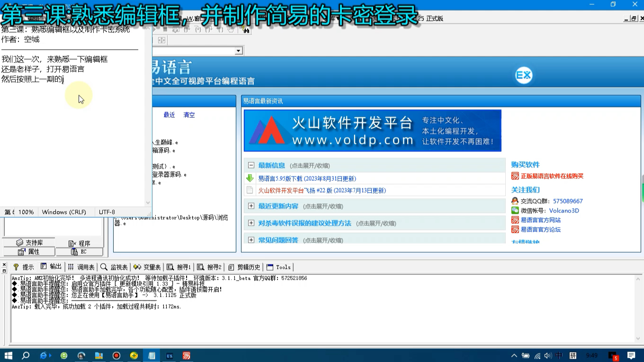
Task: Expand the 常见问题回答 section
Action: click(x=251, y=240)
